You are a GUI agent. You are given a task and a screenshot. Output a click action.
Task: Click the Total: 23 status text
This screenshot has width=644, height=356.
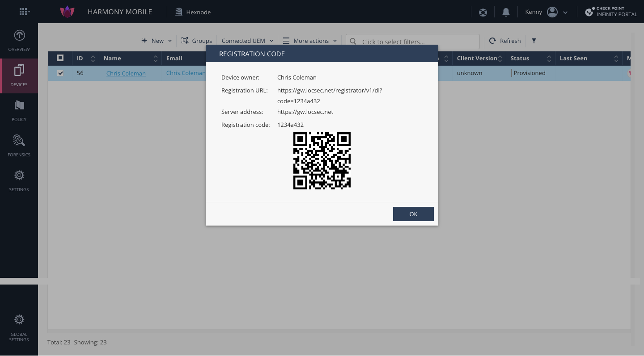click(59, 342)
